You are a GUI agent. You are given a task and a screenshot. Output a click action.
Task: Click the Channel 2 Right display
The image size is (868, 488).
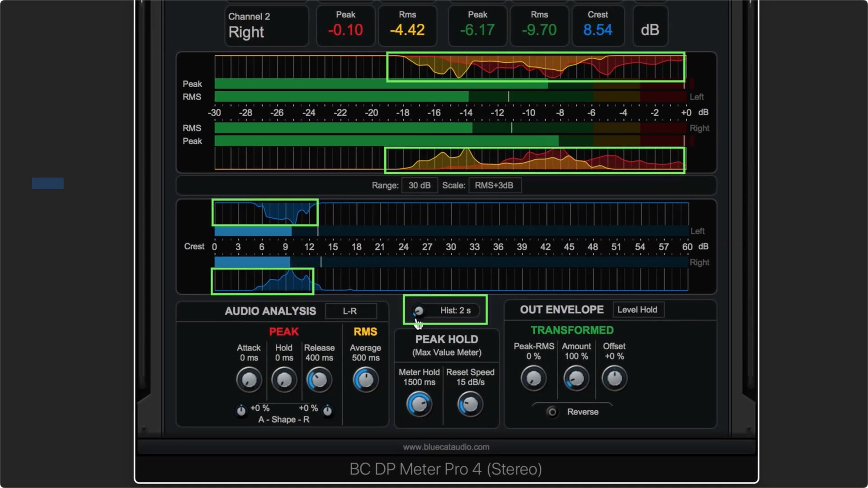[x=267, y=26]
